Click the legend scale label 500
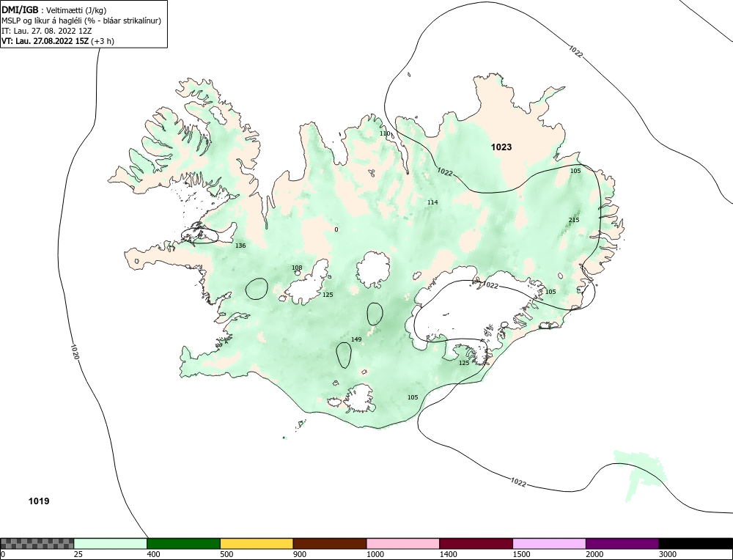Viewport: 733px width, 560px height. [226, 554]
